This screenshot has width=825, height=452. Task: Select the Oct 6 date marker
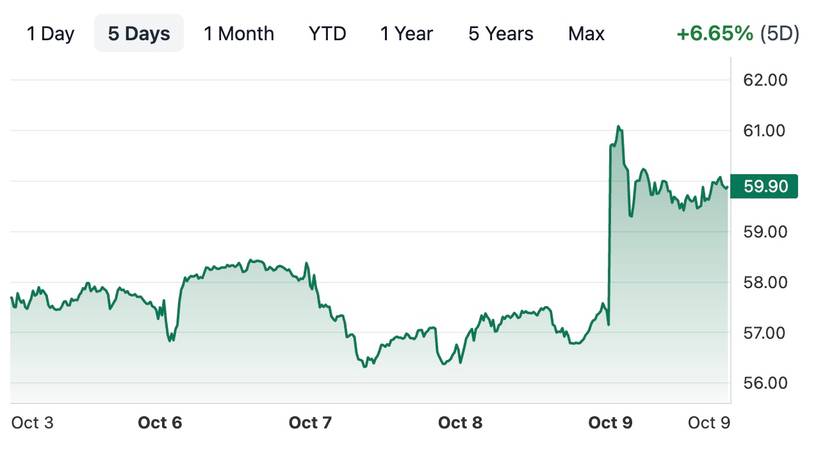159,422
